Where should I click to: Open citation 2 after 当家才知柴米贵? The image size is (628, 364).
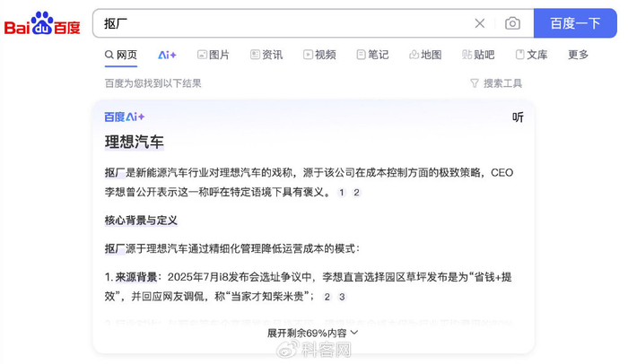click(x=327, y=297)
